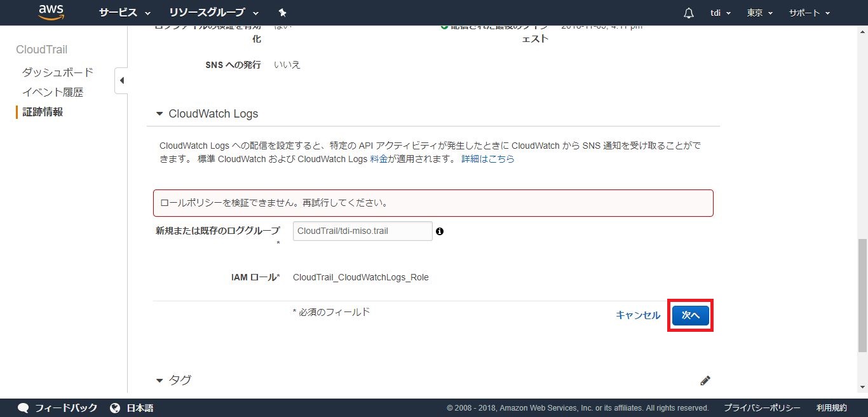Click the pencil edit icon for タグ
Viewport: 868px width, 417px height.
coord(705,380)
